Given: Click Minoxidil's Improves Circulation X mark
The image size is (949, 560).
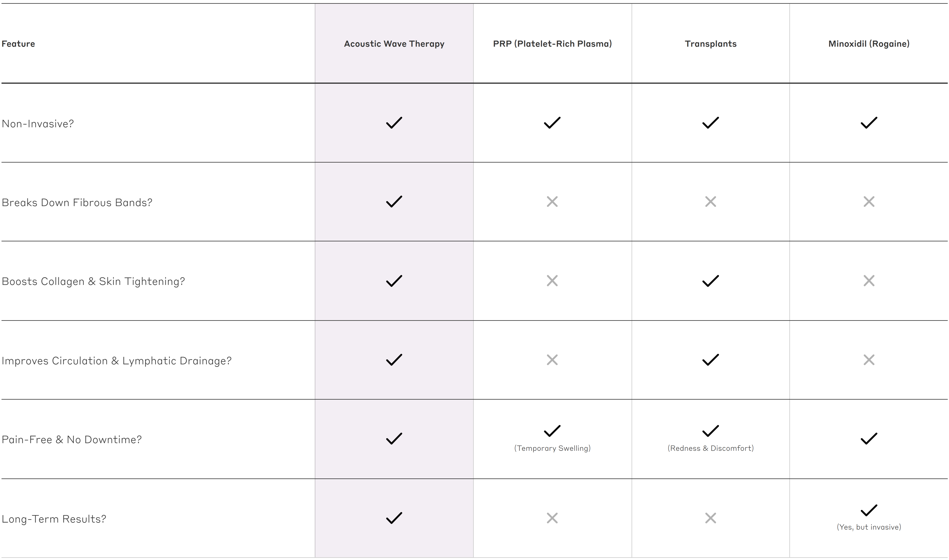Looking at the screenshot, I should click(x=869, y=360).
